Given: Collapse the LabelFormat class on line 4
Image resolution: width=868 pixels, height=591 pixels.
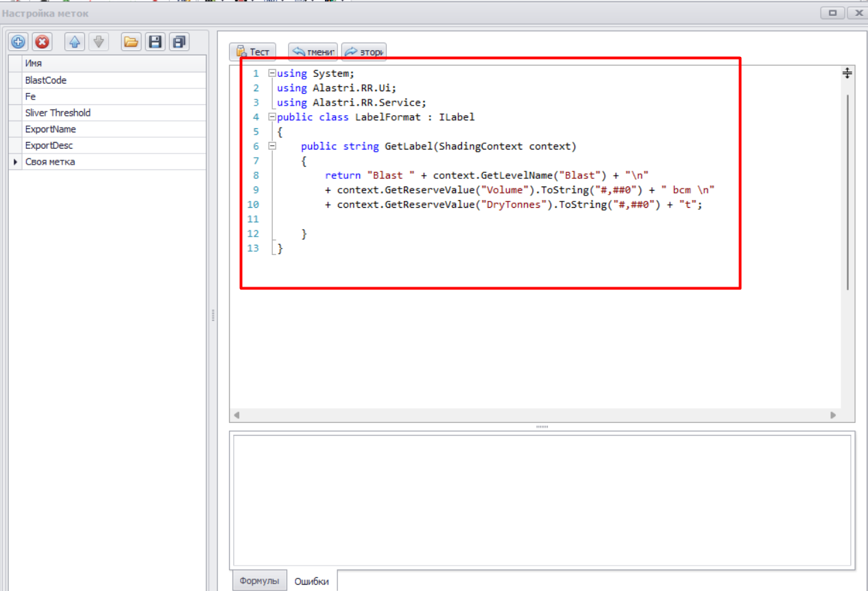Looking at the screenshot, I should [272, 117].
